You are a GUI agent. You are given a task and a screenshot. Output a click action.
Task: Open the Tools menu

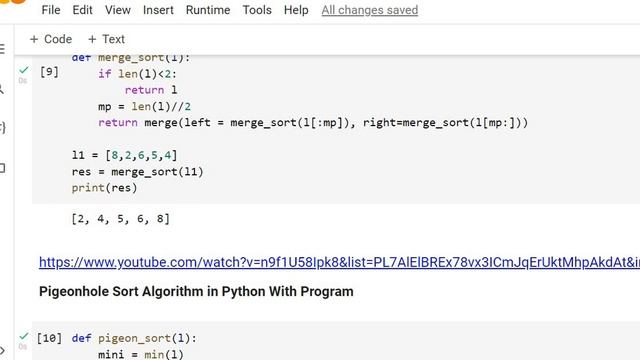point(257,10)
